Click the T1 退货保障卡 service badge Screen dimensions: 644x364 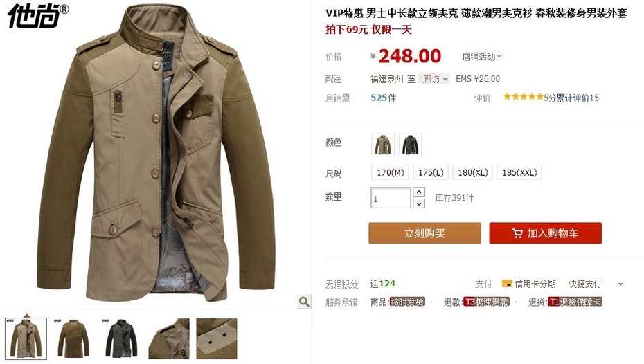point(575,302)
